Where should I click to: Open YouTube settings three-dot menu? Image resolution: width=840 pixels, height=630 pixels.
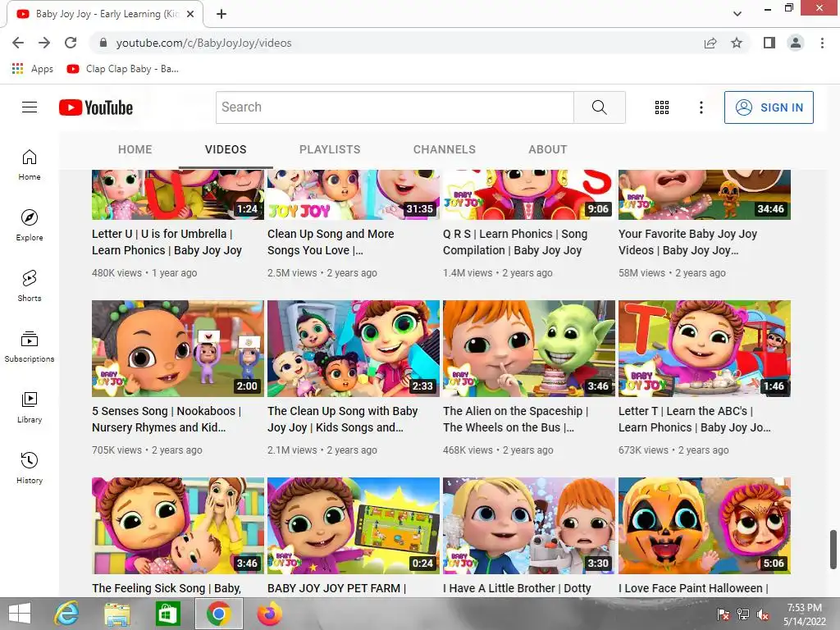click(x=701, y=107)
